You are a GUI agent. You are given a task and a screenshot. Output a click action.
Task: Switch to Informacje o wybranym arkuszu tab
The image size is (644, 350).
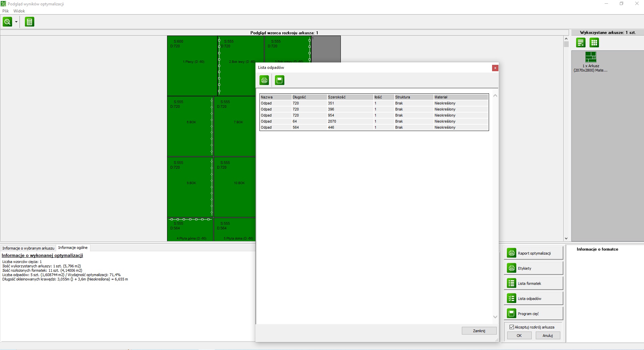tap(28, 248)
